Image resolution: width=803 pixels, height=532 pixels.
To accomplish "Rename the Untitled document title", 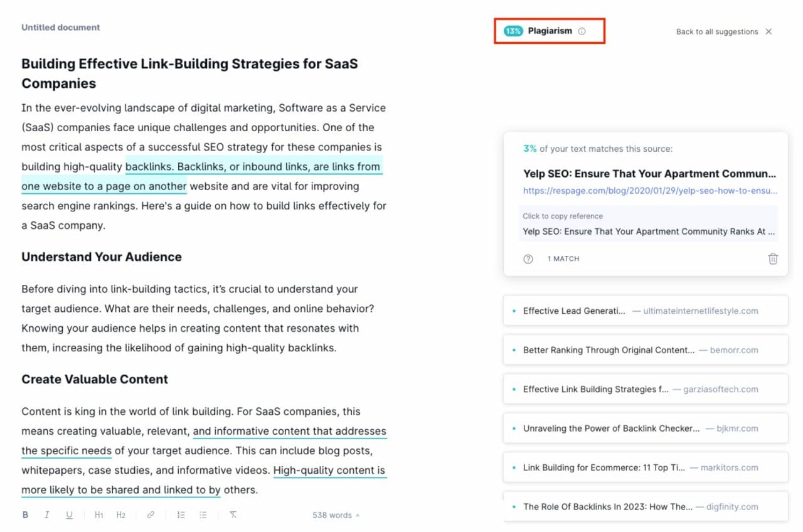I will click(x=60, y=27).
